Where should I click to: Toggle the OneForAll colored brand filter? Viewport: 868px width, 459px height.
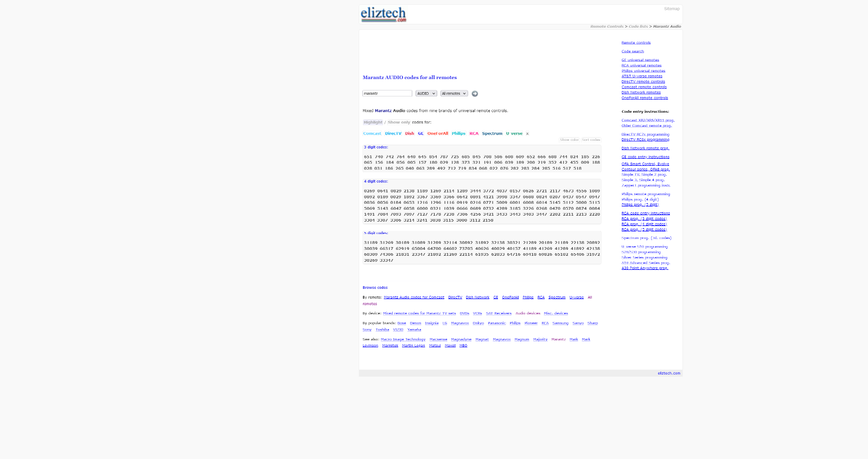coord(438,133)
